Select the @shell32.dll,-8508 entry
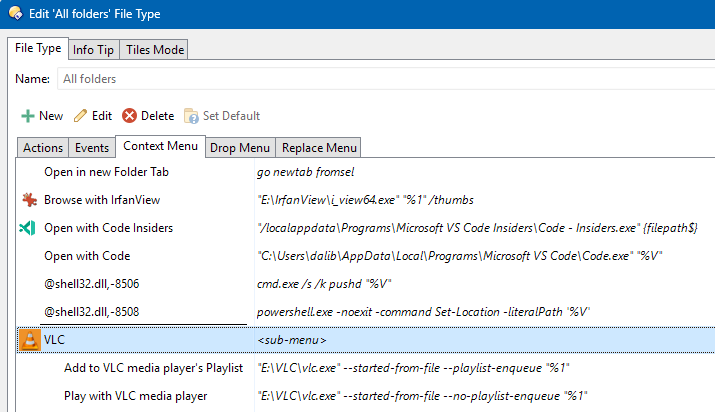This screenshot has height=412, width=715. pyautogui.click(x=92, y=312)
